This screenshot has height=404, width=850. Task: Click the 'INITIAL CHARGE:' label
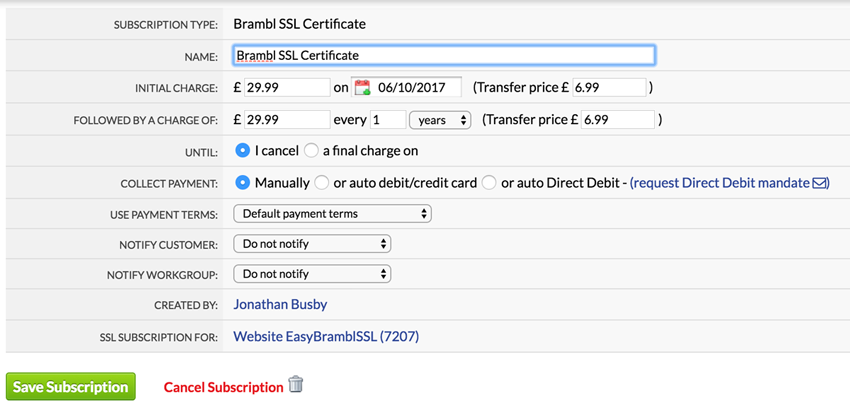click(x=176, y=88)
